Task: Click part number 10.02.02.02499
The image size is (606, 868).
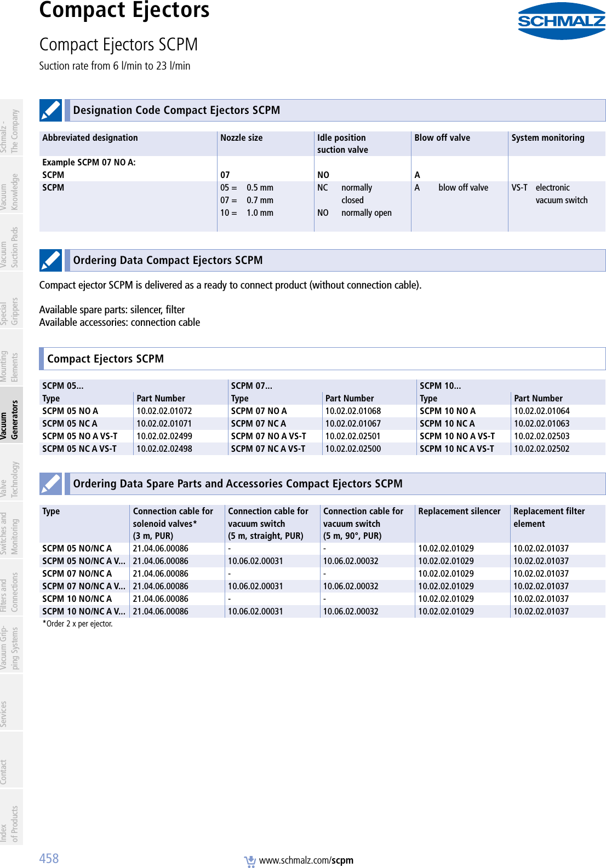Action: point(164,436)
